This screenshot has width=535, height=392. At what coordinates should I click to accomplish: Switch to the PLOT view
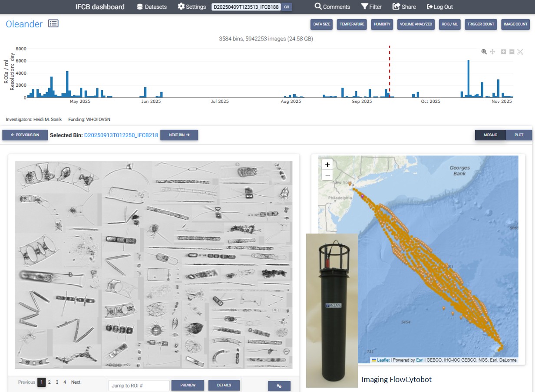pos(519,135)
